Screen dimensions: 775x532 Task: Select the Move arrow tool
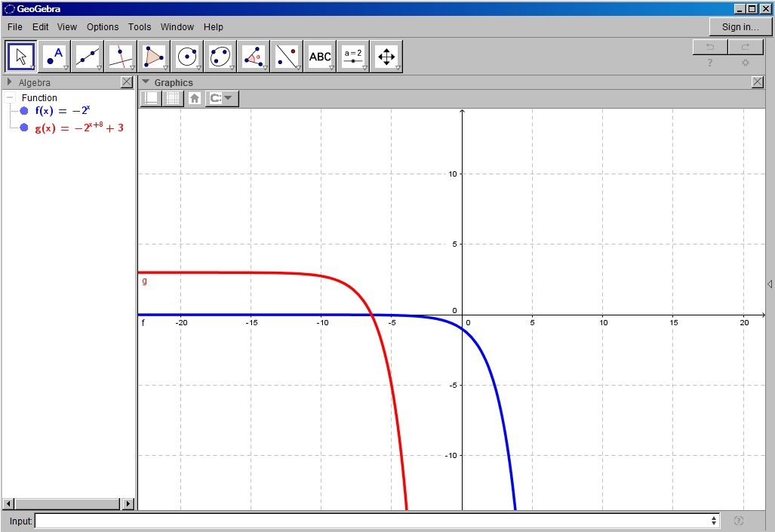21,57
